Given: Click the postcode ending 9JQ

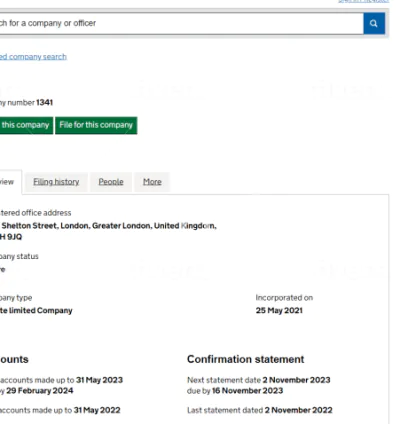Looking at the screenshot, I should 11,237.
